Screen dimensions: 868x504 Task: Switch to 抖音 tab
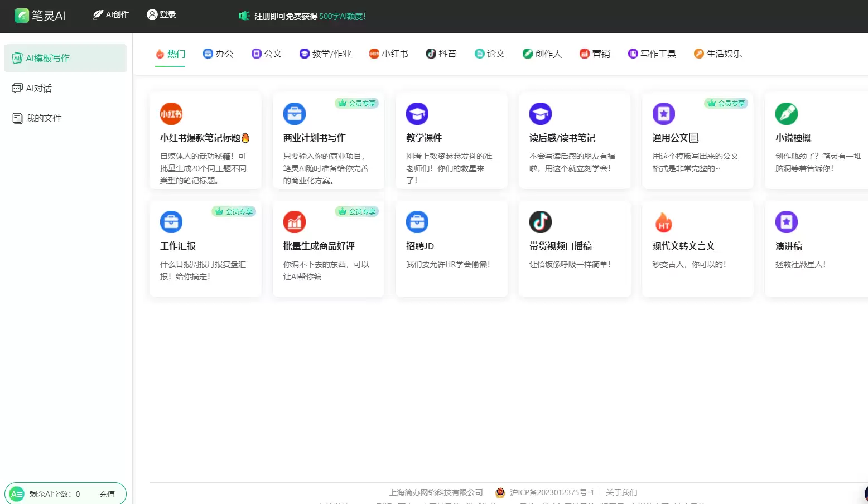[x=441, y=54]
